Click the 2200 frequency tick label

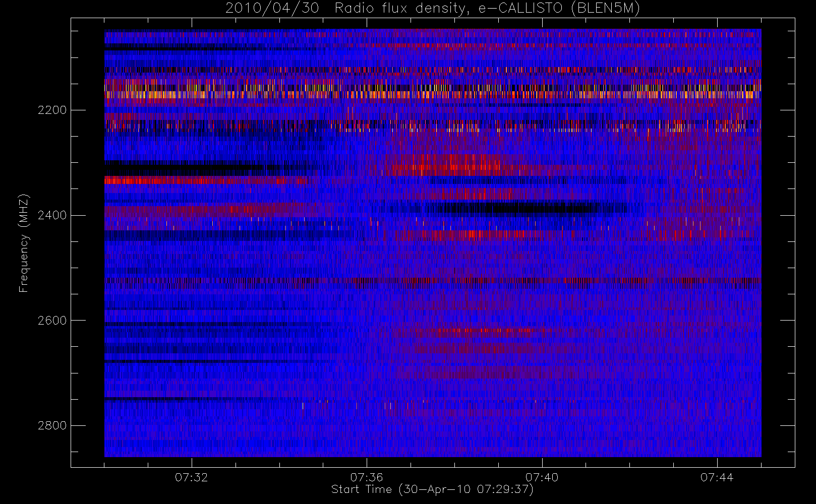pos(52,110)
